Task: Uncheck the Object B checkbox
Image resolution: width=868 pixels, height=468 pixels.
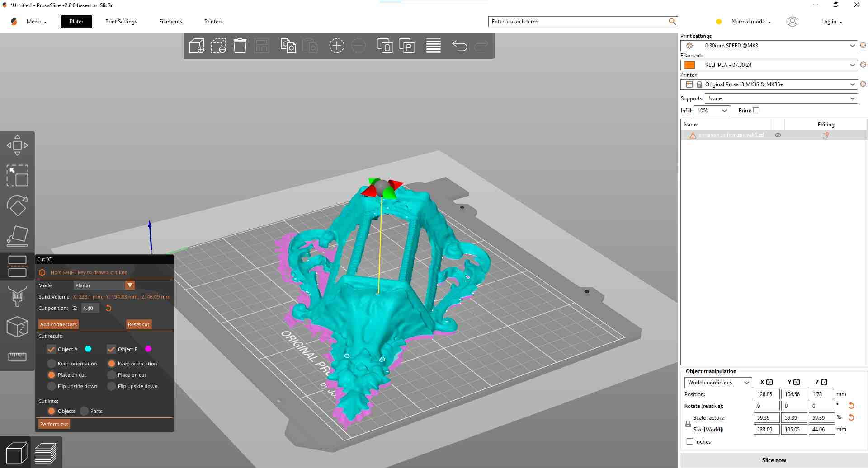Action: coord(111,349)
